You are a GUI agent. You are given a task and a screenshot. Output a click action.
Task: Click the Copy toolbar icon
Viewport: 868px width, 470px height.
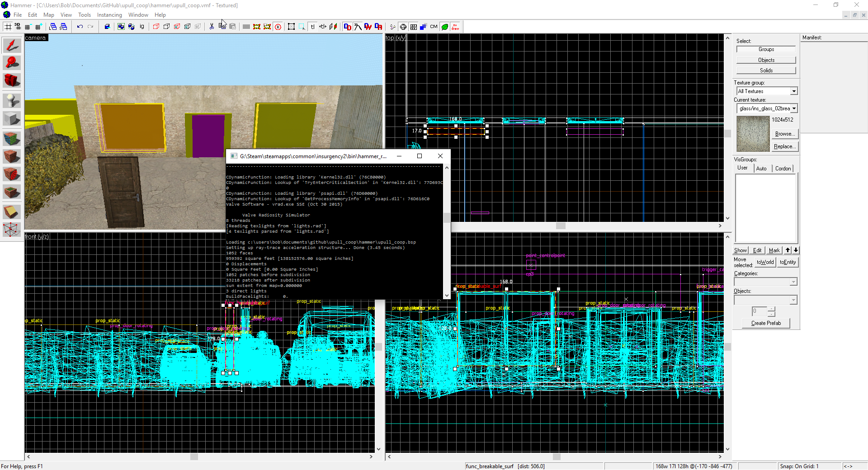[x=222, y=27]
